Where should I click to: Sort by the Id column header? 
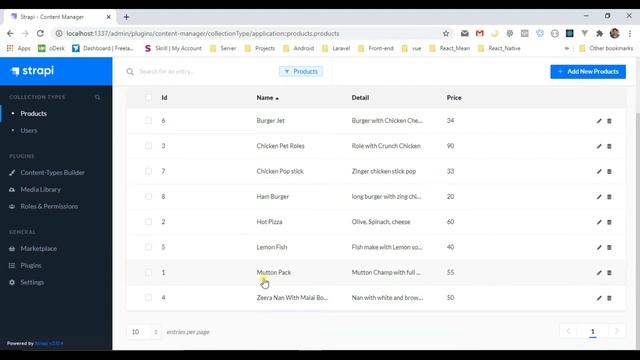click(164, 98)
